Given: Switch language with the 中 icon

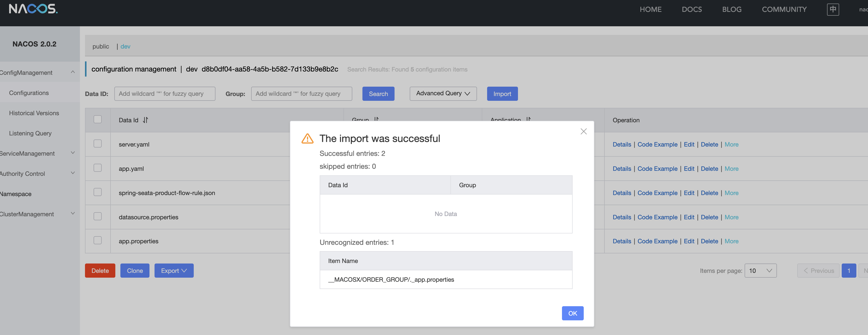Looking at the screenshot, I should click(x=833, y=9).
